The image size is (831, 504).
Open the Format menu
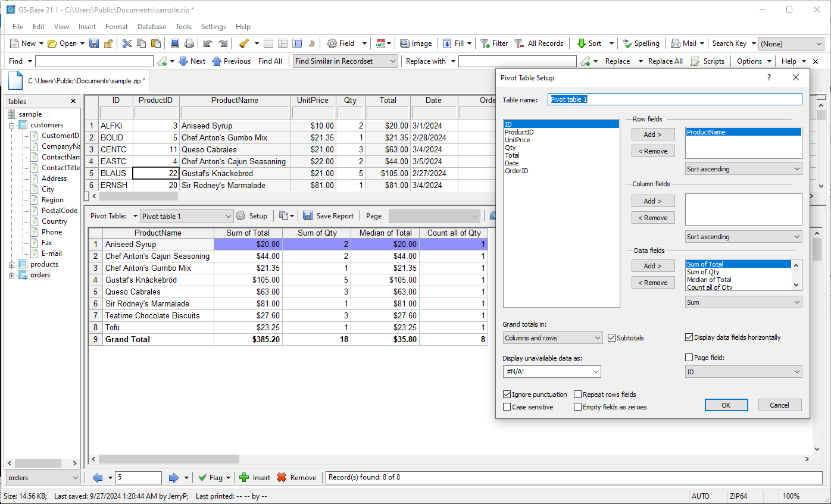coord(117,27)
